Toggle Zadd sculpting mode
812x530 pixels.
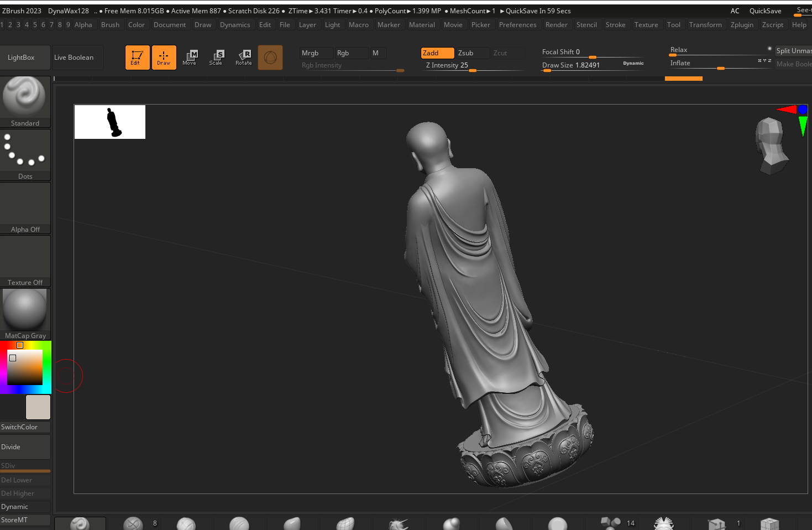pos(437,53)
